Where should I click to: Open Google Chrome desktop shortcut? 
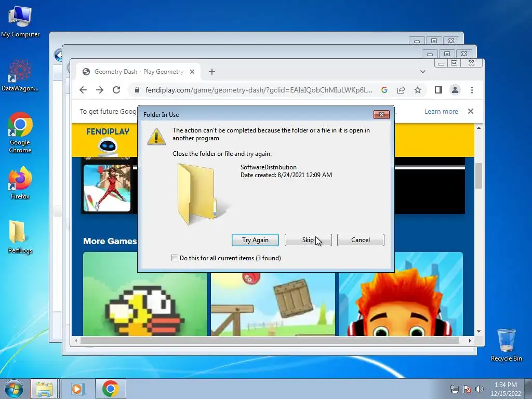click(20, 132)
